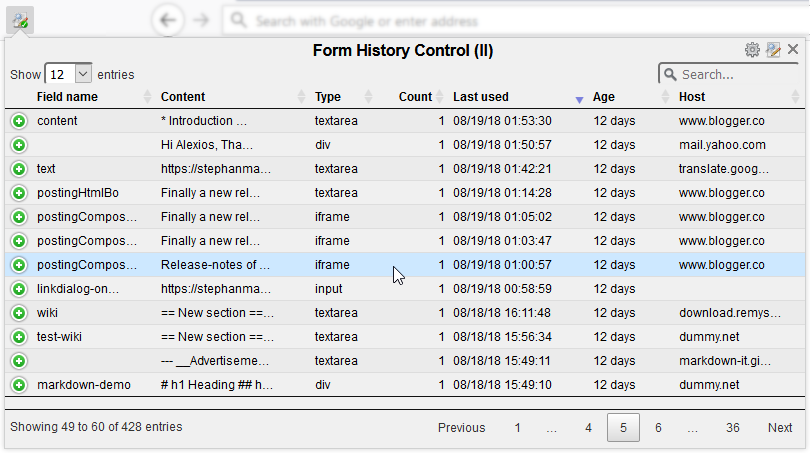The image size is (810, 454).
Task: Jump to page 36 in pagination
Action: tap(733, 427)
